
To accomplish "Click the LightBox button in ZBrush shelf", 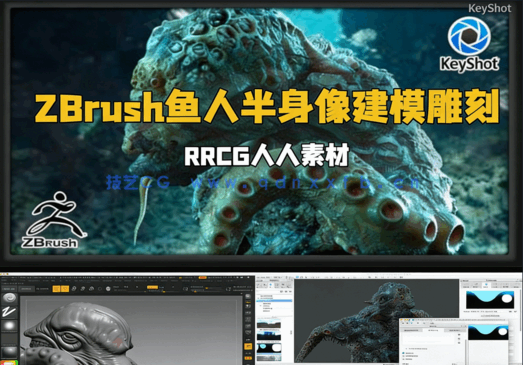I will [27, 289].
